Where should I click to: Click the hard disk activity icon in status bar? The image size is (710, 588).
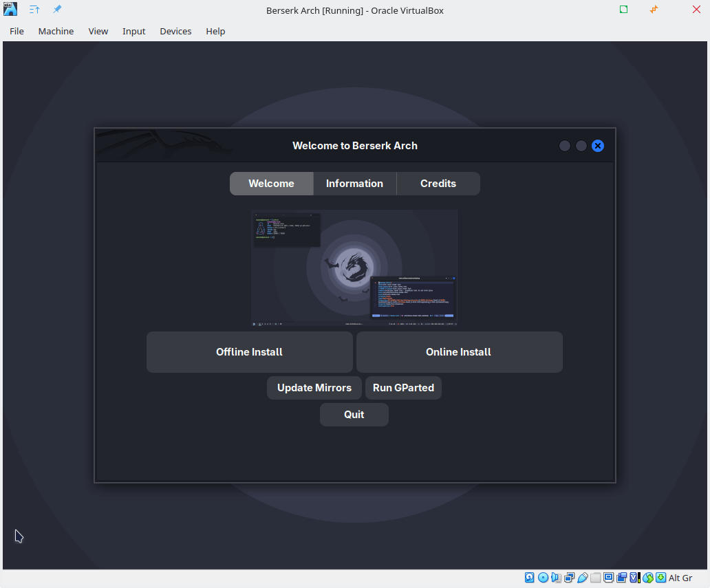529,578
